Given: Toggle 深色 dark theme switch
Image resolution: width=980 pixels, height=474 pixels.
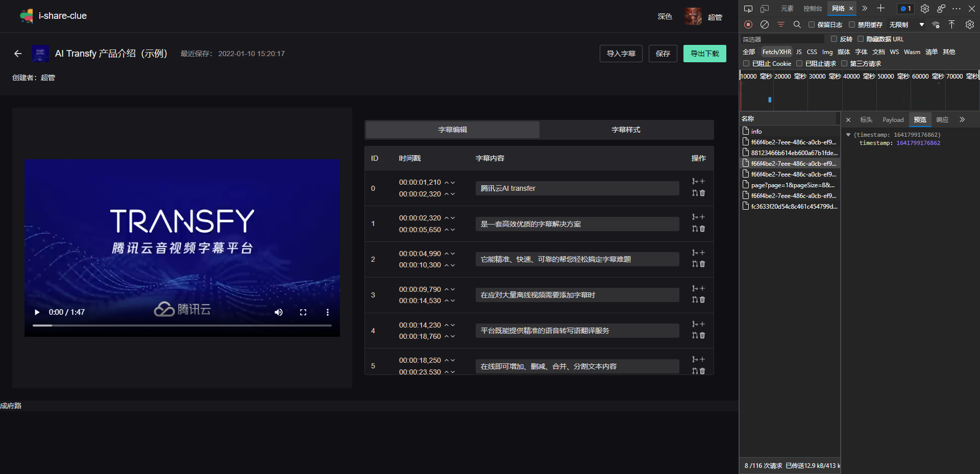Looking at the screenshot, I should pyautogui.click(x=665, y=17).
